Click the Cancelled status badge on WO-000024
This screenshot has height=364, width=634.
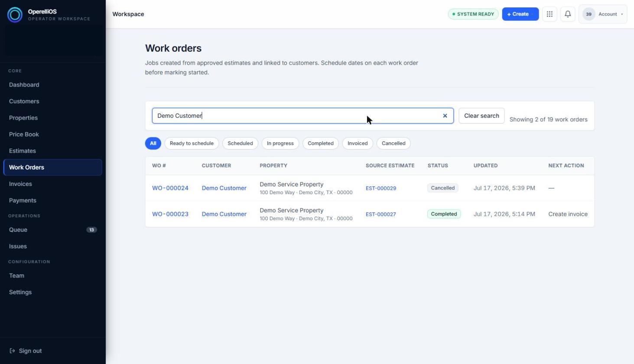443,188
